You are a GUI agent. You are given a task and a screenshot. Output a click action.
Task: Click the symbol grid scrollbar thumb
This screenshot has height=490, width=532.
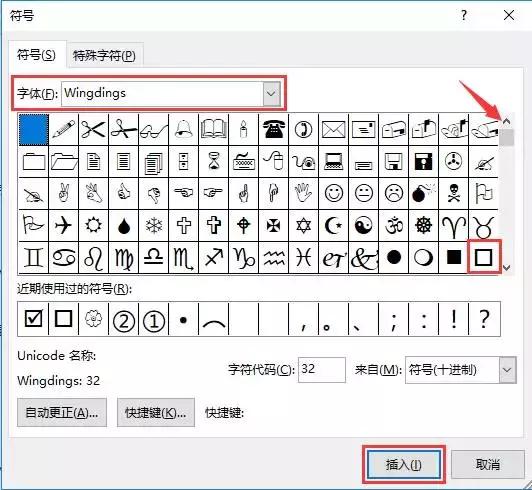click(x=507, y=137)
